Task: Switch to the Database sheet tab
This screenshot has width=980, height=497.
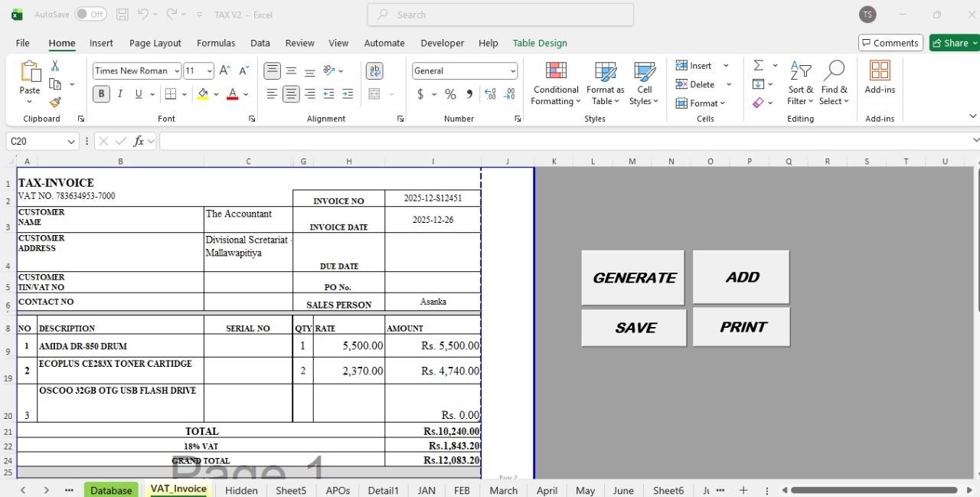Action: pyautogui.click(x=111, y=490)
